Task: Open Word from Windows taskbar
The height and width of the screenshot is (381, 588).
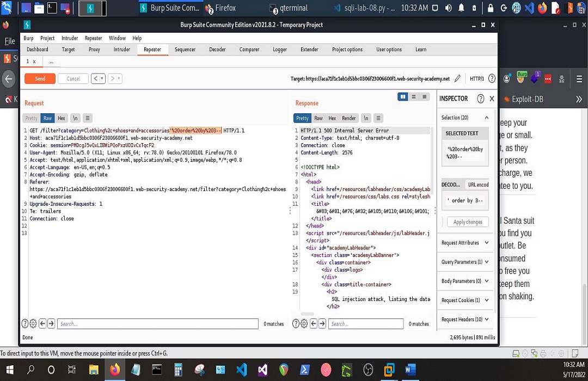Action: (x=411, y=370)
